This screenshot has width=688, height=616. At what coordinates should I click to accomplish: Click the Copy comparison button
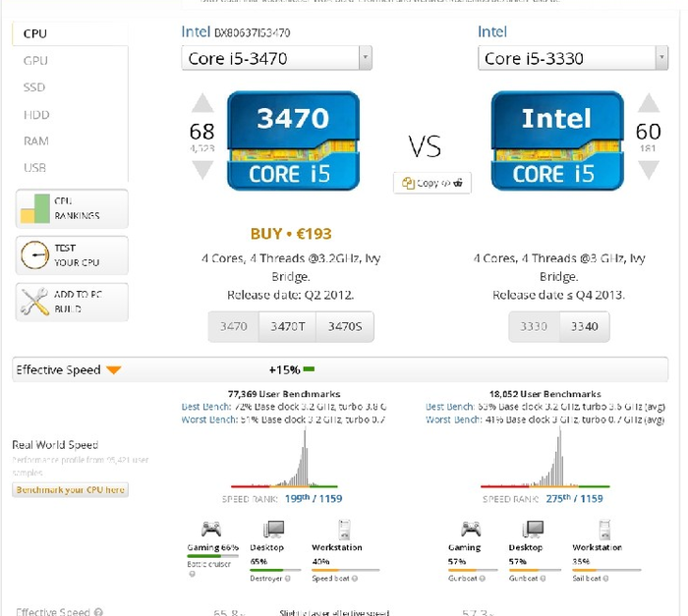(432, 183)
